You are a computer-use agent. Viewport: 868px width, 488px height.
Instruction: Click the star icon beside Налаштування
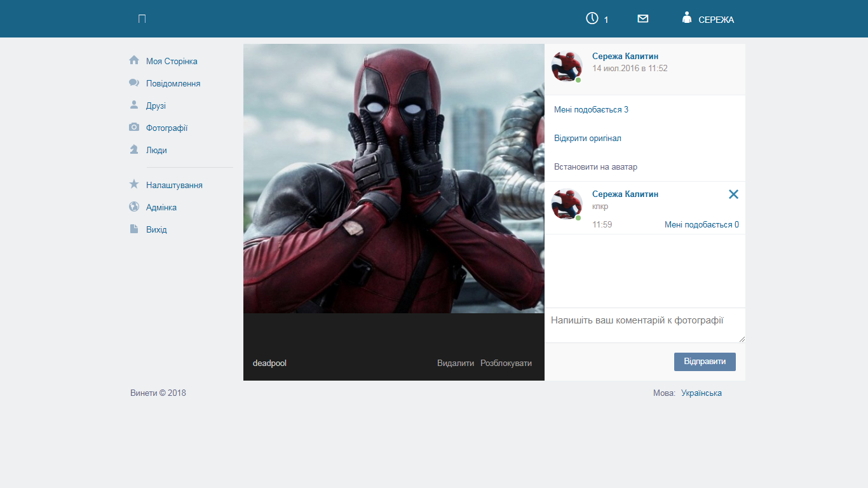(x=134, y=184)
